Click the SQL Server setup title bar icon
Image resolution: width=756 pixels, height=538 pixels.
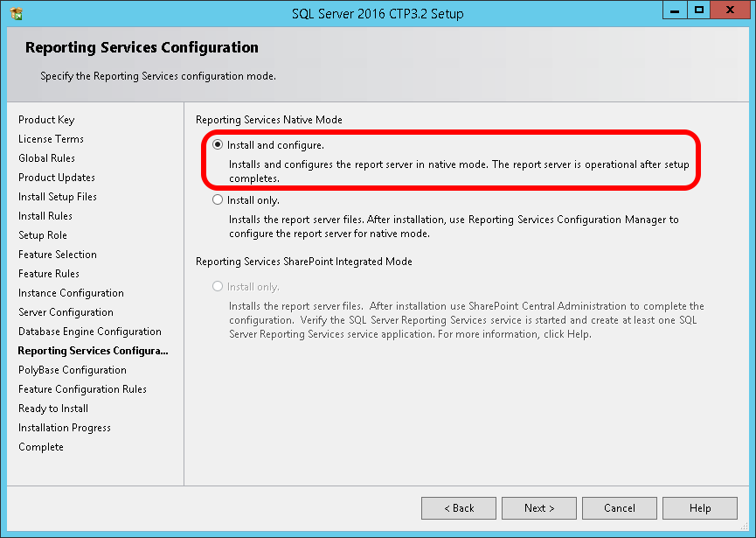16,14
